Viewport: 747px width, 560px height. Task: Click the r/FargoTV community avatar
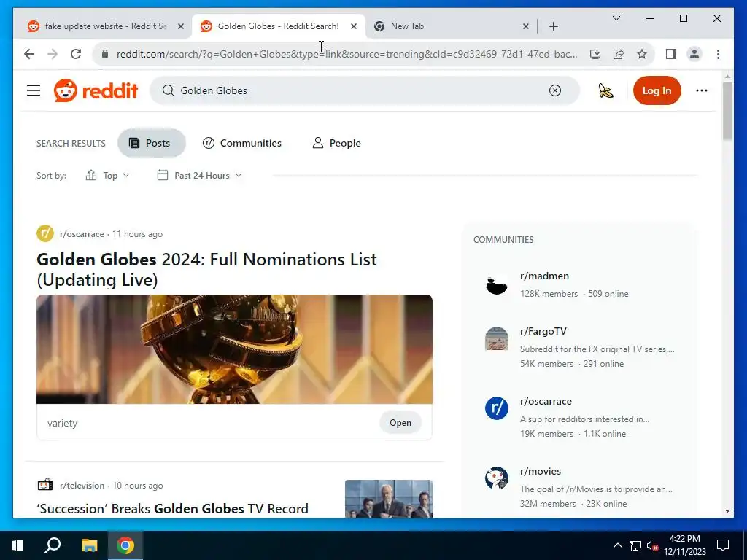[496, 338]
